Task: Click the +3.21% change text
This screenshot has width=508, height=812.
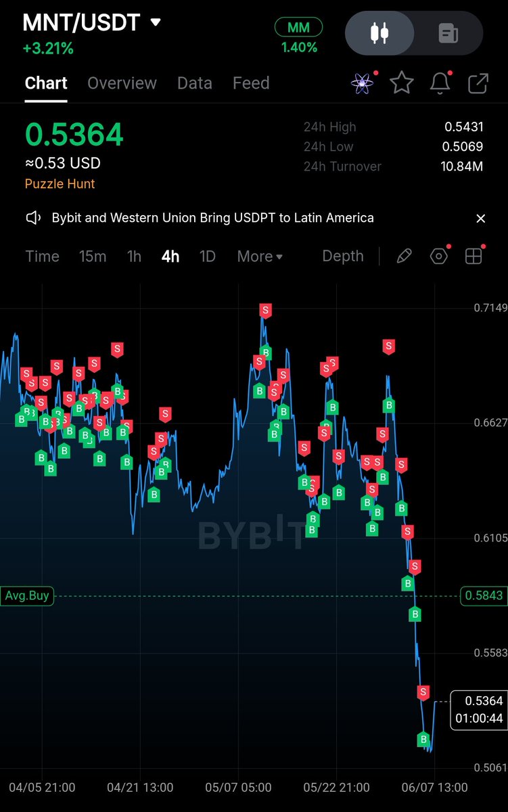Action: pyautogui.click(x=48, y=49)
